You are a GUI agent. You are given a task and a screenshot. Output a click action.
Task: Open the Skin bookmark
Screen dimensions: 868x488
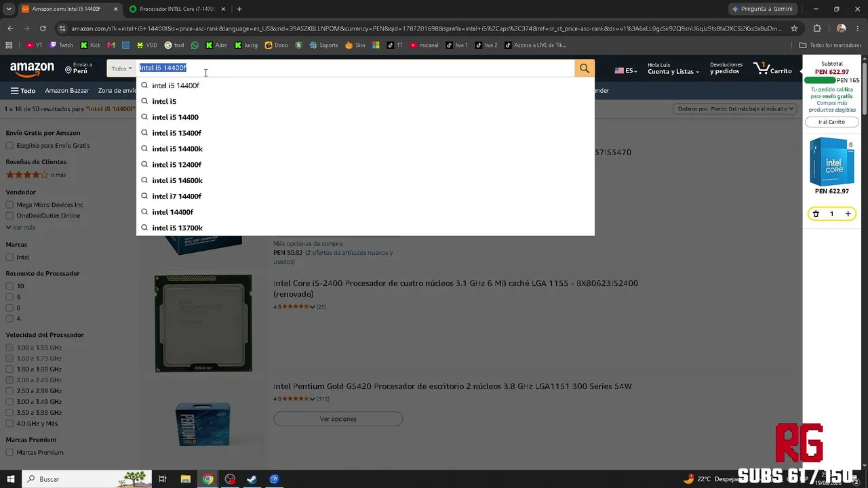pos(355,45)
